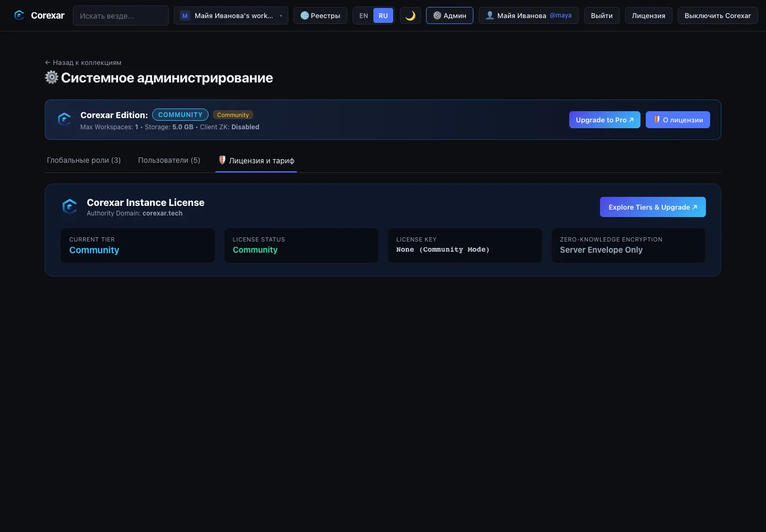Click the gear icon beside page title

[52, 77]
